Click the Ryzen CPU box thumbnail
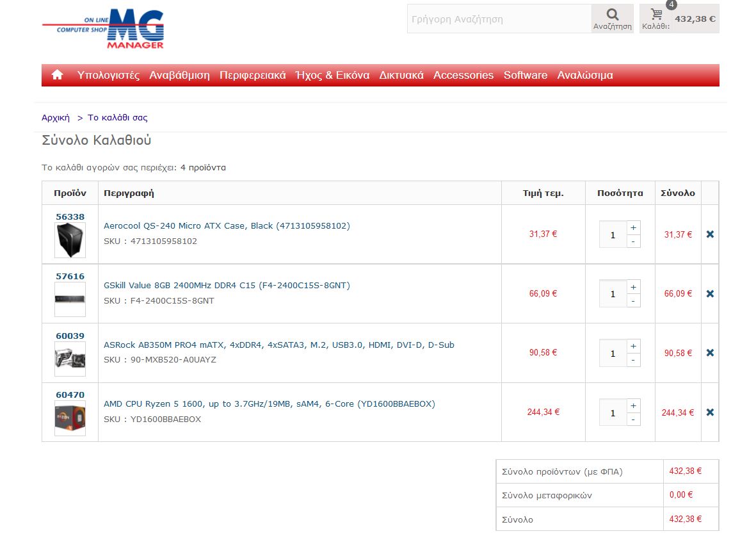The width and height of the screenshot is (756, 538). (x=70, y=418)
